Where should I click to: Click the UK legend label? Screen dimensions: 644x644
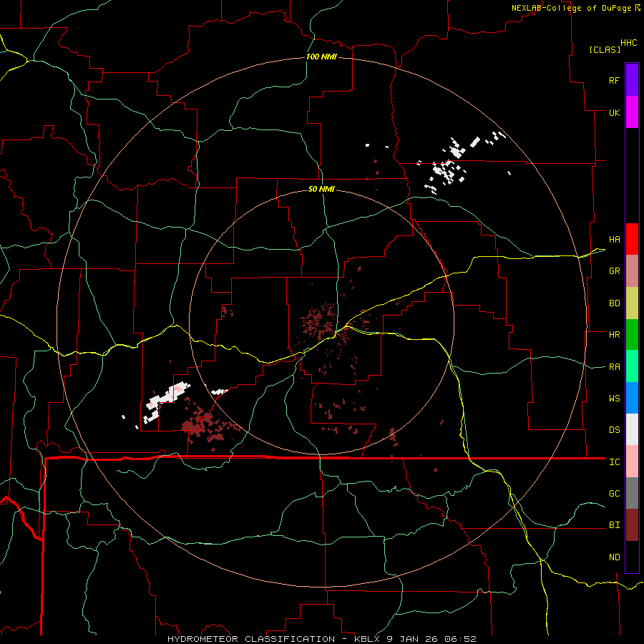tap(614, 112)
